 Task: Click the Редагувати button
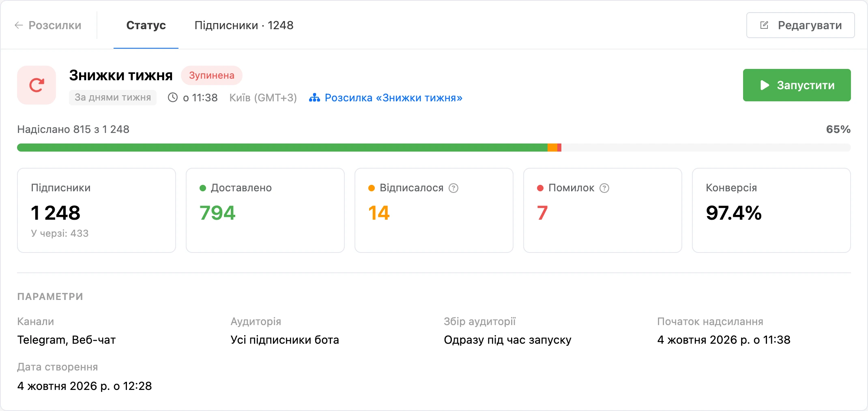800,25
